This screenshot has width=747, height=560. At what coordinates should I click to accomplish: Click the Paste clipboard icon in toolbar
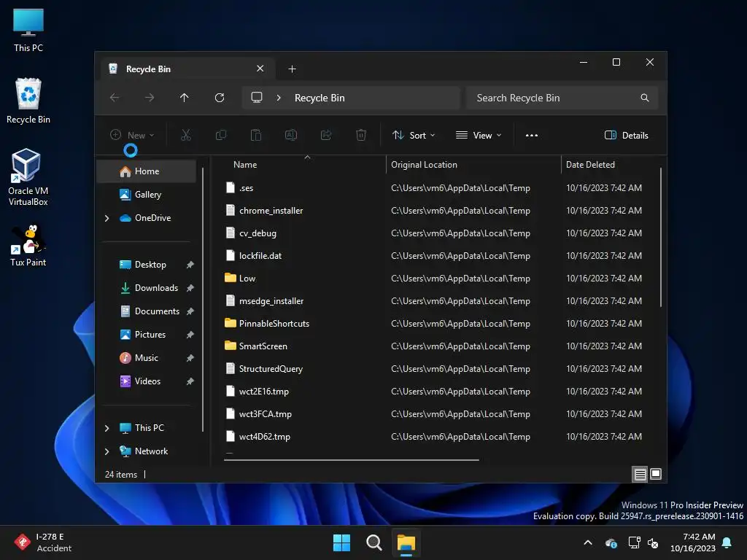pos(256,135)
